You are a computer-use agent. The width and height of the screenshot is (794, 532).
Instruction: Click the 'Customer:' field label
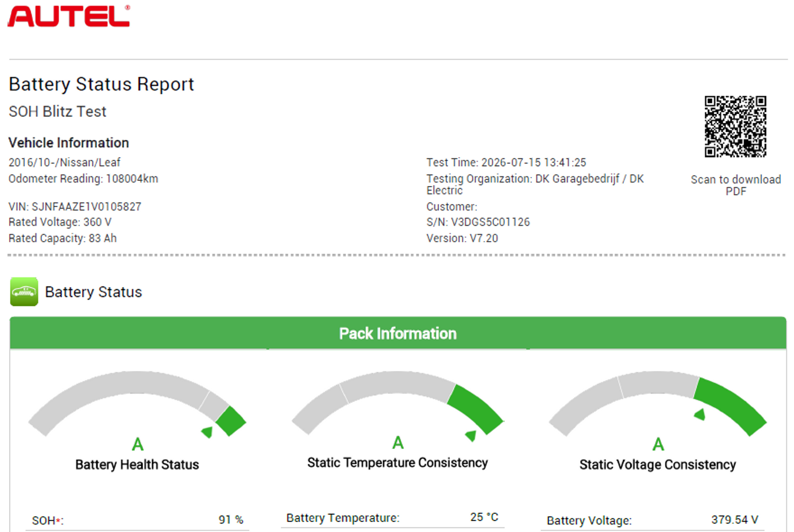452,206
